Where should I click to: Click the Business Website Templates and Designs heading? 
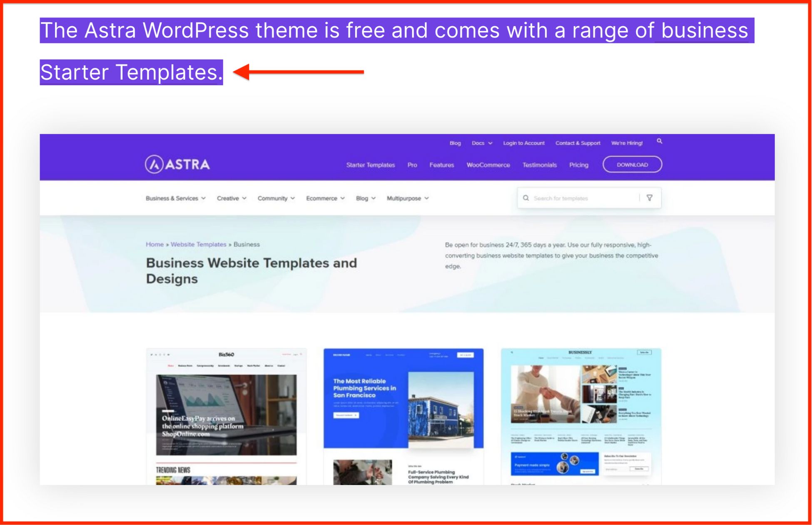(251, 271)
